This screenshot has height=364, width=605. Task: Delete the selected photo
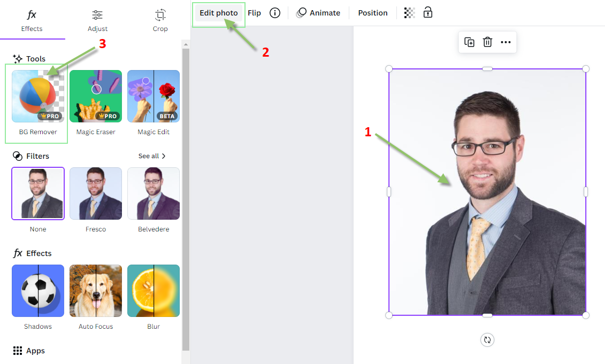click(x=487, y=42)
